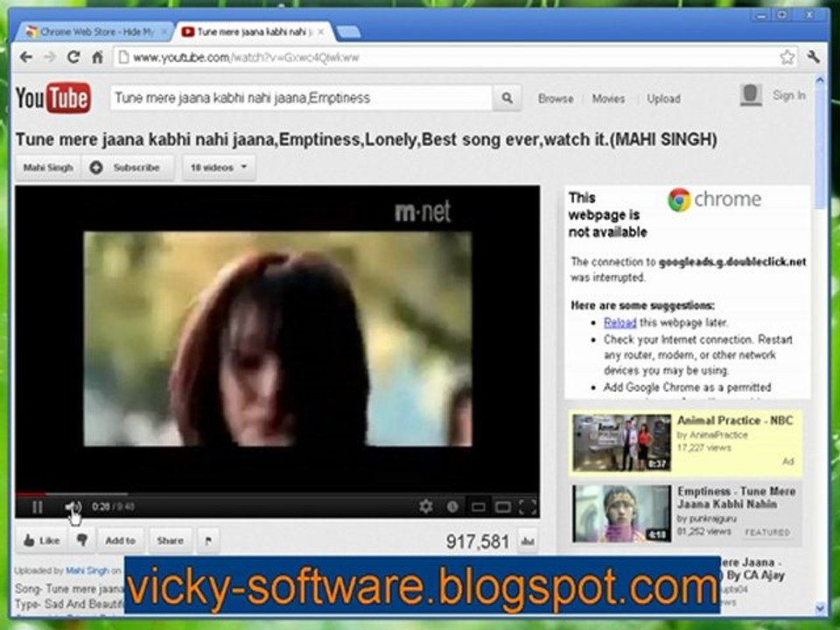
Task: Click the Reload link in the error message
Action: [619, 323]
